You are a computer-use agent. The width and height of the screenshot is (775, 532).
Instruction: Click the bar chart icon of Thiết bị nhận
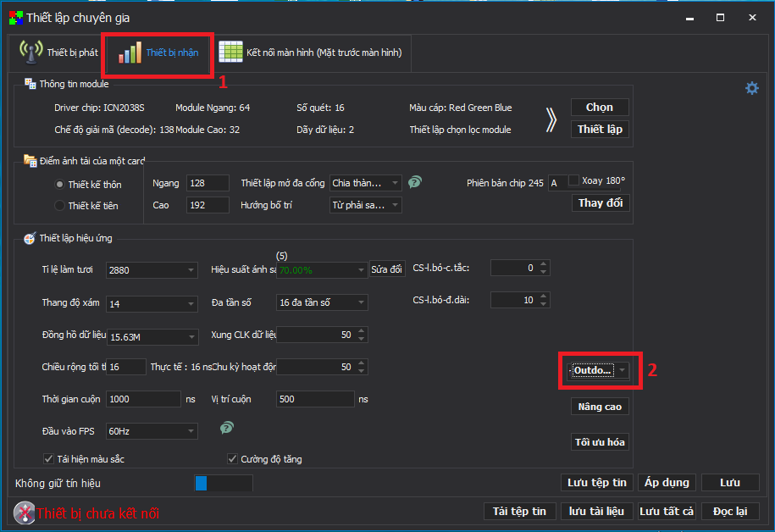pyautogui.click(x=130, y=52)
